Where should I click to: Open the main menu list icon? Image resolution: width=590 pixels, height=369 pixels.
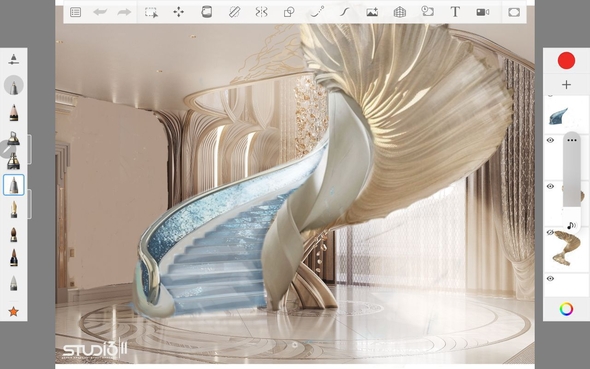tap(75, 12)
